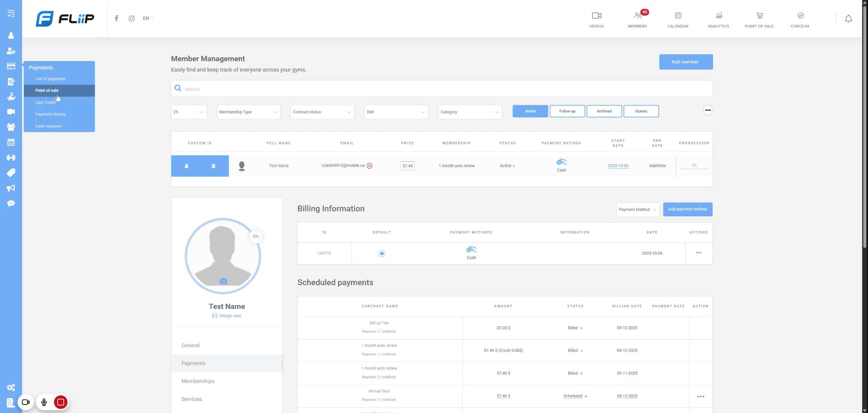Switch to the Payments profile tab
The image size is (868, 413).
click(x=226, y=363)
